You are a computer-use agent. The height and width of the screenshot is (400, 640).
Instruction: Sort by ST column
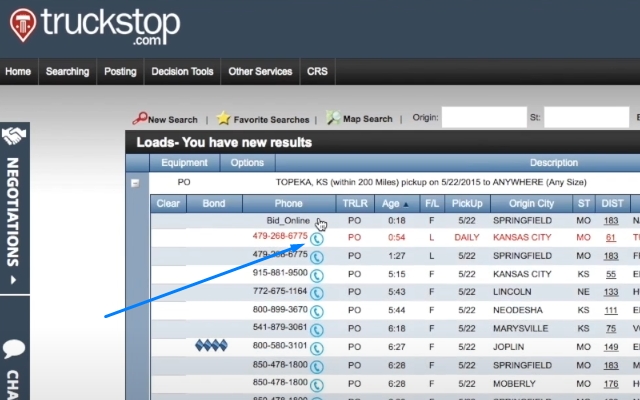[x=584, y=204]
